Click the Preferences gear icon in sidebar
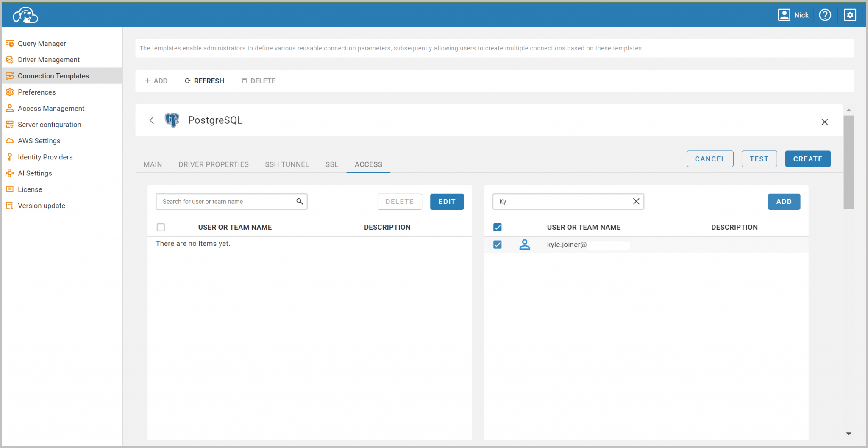Screen dimensions: 868x448 pos(10,92)
